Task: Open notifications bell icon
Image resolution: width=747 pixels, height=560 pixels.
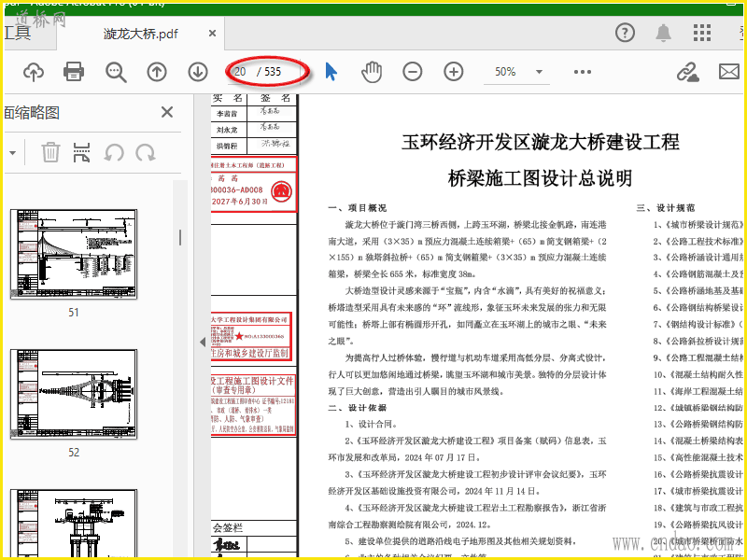Action: (x=663, y=33)
